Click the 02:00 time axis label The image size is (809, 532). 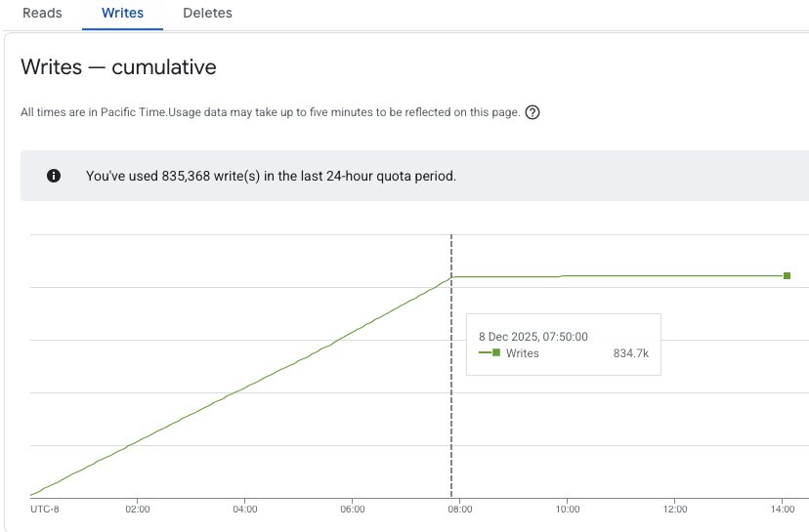(x=138, y=509)
